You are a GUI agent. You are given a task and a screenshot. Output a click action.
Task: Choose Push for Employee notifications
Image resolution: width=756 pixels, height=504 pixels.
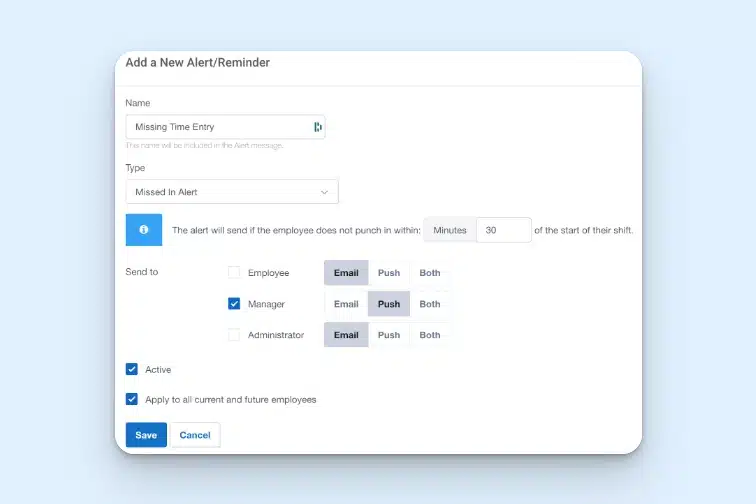pos(389,273)
